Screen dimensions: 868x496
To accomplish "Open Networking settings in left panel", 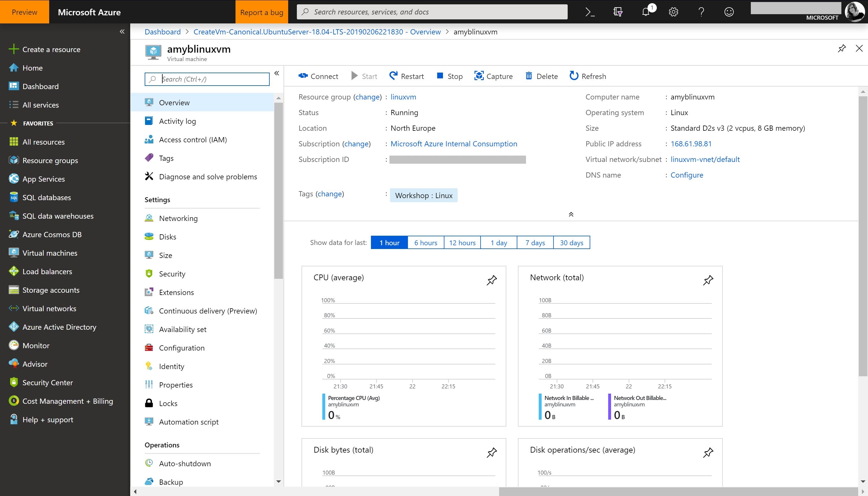I will tap(178, 217).
